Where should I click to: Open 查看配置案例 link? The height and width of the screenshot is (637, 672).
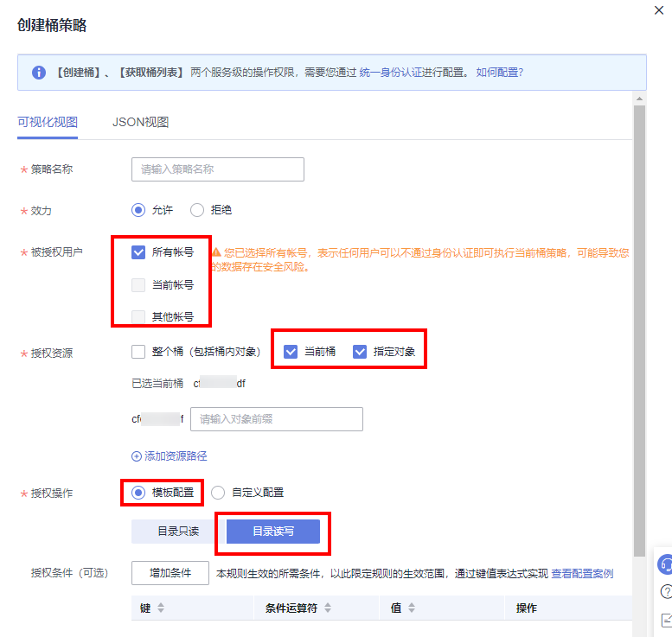pyautogui.click(x=582, y=574)
